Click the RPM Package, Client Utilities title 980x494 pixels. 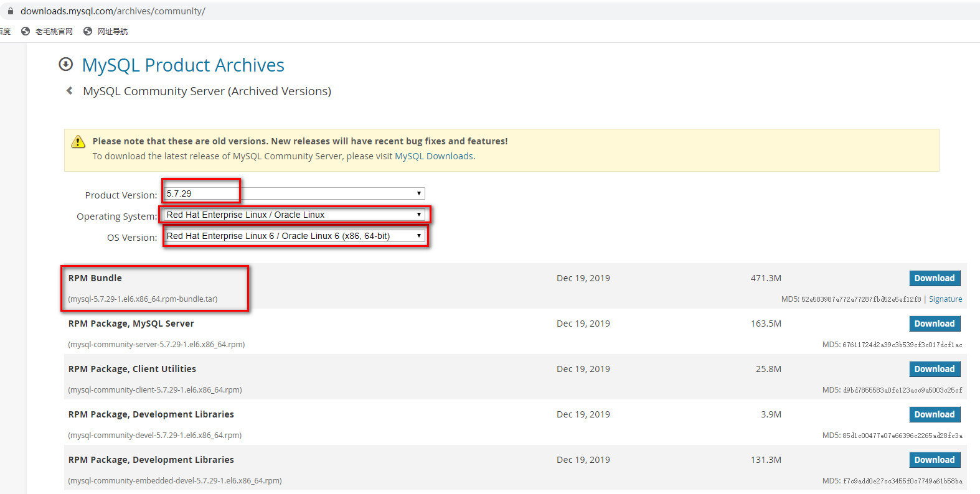coord(132,369)
